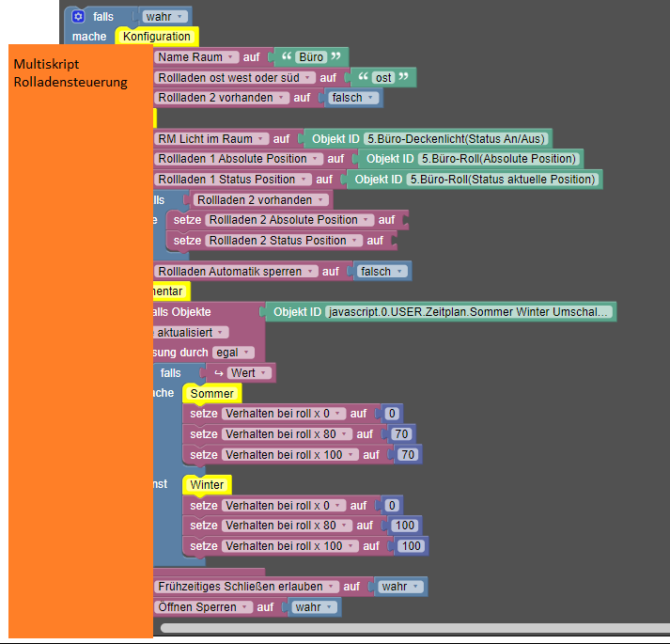
Task: Click the blue gear mutator icon on falls block
Action: [x=78, y=17]
